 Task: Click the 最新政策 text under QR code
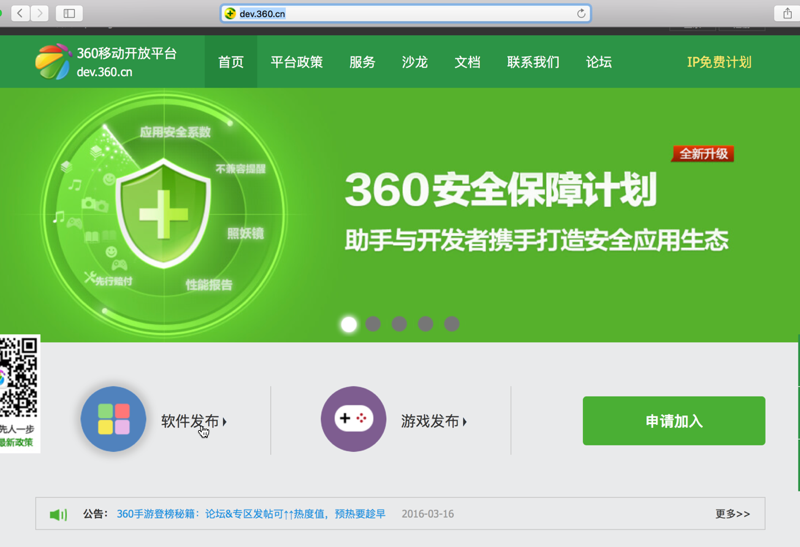pos(16,442)
